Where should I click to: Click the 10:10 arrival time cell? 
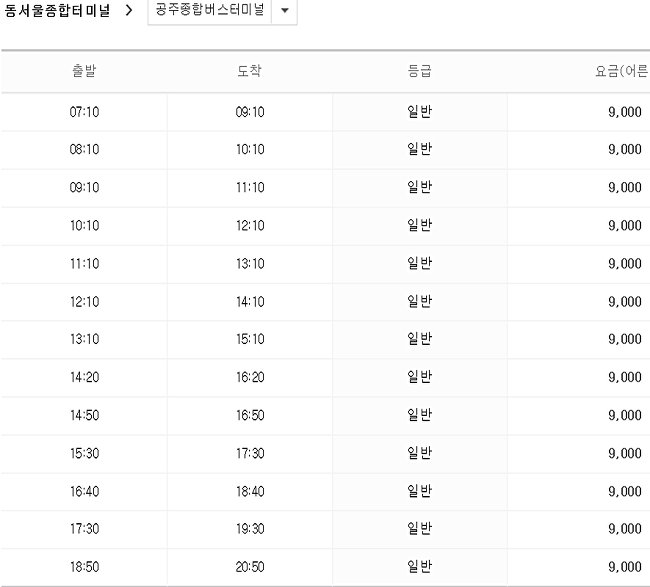pyautogui.click(x=250, y=149)
